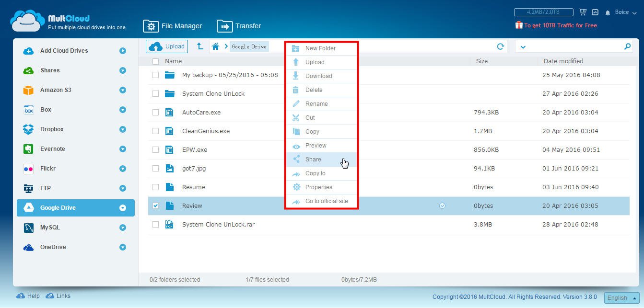This screenshot has height=308, width=644.
Task: Click the 4.2MB/2.0TB traffic usage bar
Action: click(543, 12)
